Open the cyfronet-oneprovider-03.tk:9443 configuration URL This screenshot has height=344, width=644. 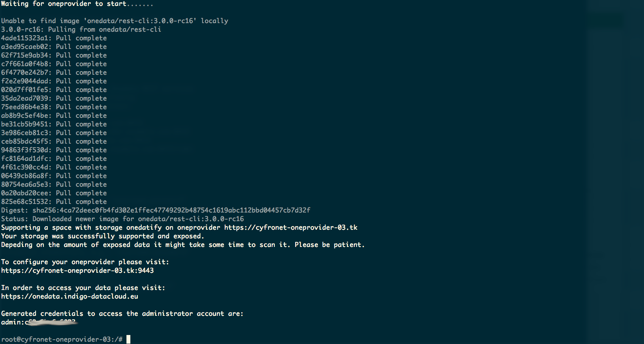click(77, 270)
